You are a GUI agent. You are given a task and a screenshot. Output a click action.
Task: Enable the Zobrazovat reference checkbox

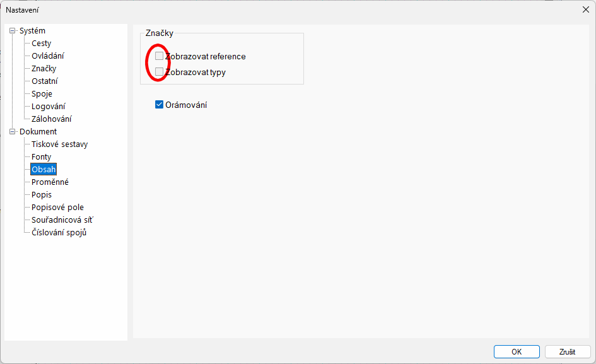point(159,56)
